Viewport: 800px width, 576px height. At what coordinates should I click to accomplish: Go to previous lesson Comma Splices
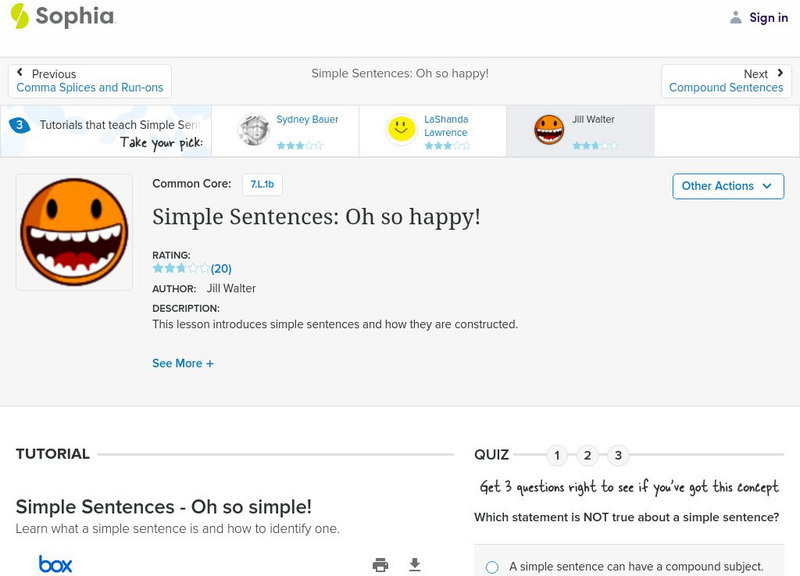pos(90,81)
